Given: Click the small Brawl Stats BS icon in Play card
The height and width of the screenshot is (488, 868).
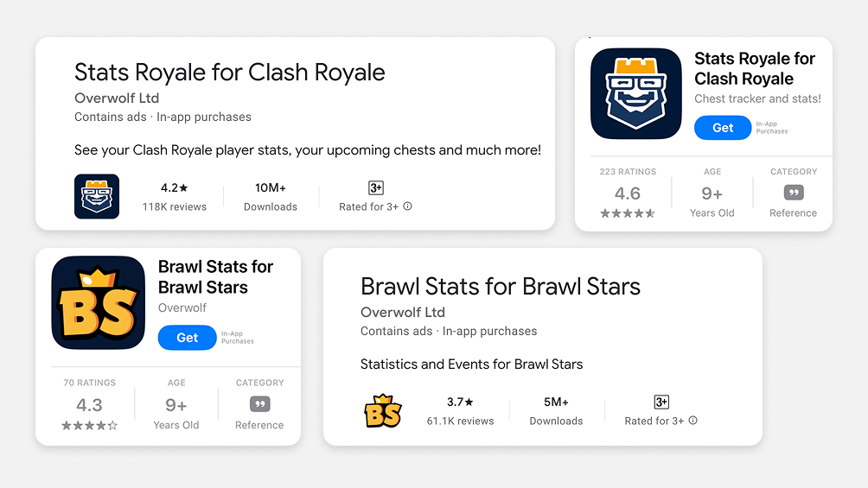Looking at the screenshot, I should (383, 411).
